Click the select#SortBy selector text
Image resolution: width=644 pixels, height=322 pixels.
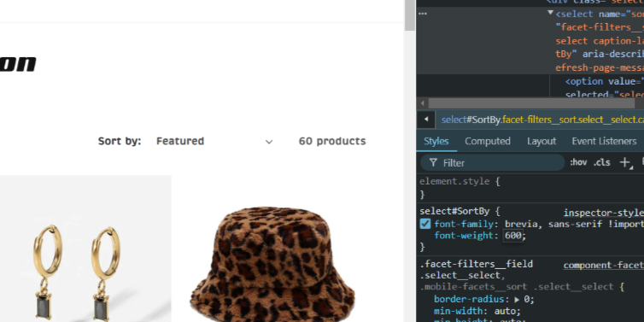[x=454, y=212]
